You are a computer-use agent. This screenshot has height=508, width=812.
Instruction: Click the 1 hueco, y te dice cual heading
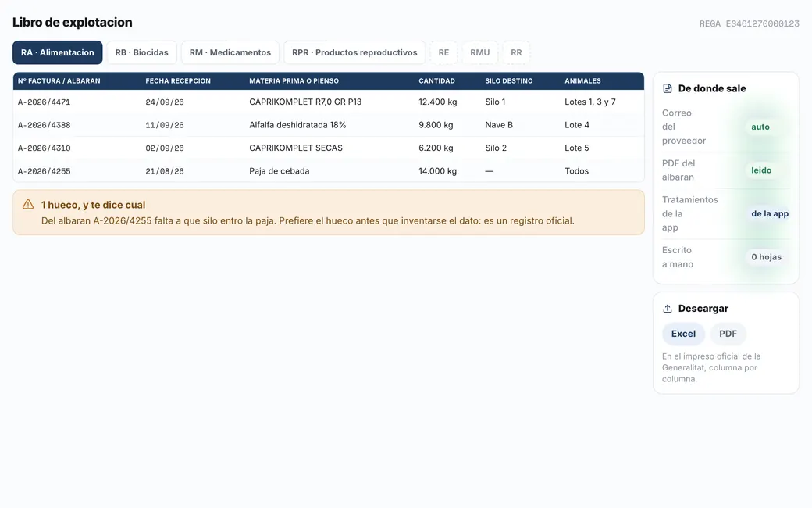[93, 205]
